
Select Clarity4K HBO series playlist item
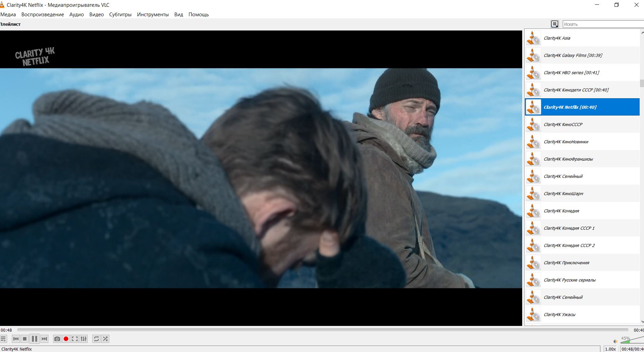coord(582,73)
